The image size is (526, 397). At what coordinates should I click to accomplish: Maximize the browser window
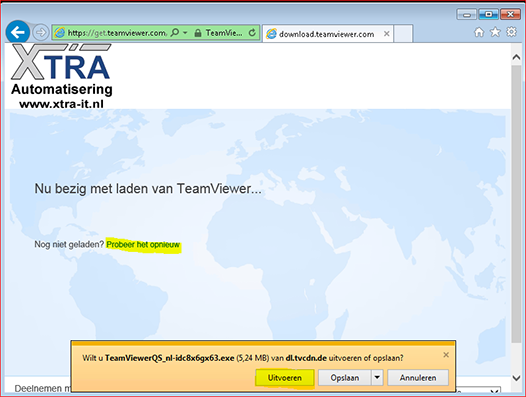point(488,14)
